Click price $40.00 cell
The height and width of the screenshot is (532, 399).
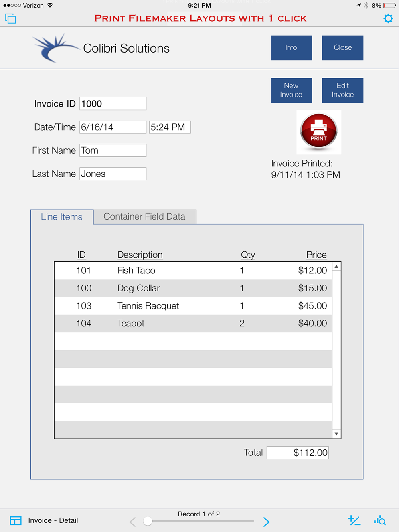312,323
